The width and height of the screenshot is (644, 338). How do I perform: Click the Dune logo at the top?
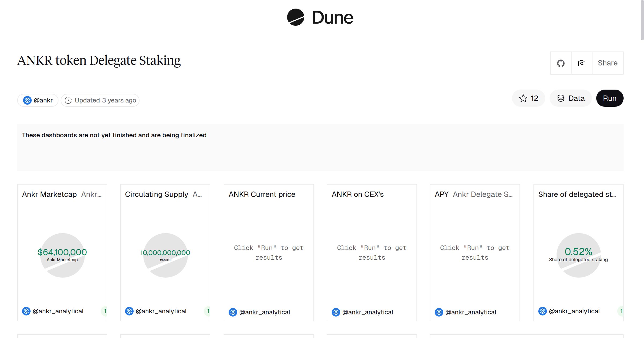click(320, 17)
